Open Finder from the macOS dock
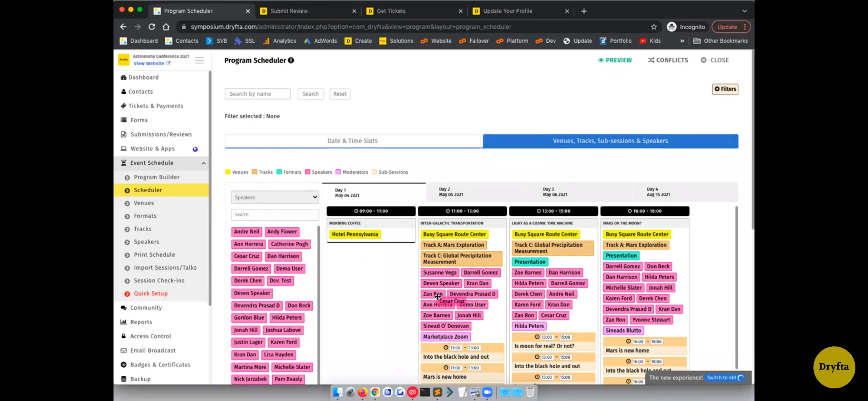Viewport: 868px width, 401px height. 337,392
